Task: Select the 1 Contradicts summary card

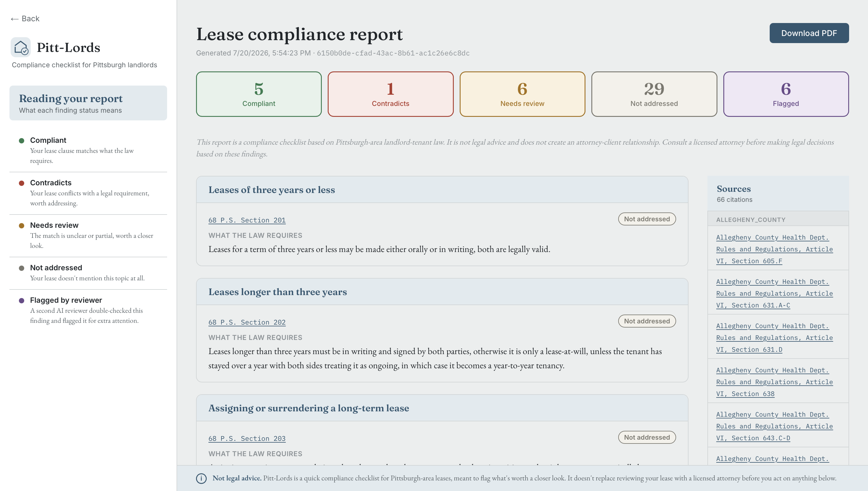Action: 390,94
